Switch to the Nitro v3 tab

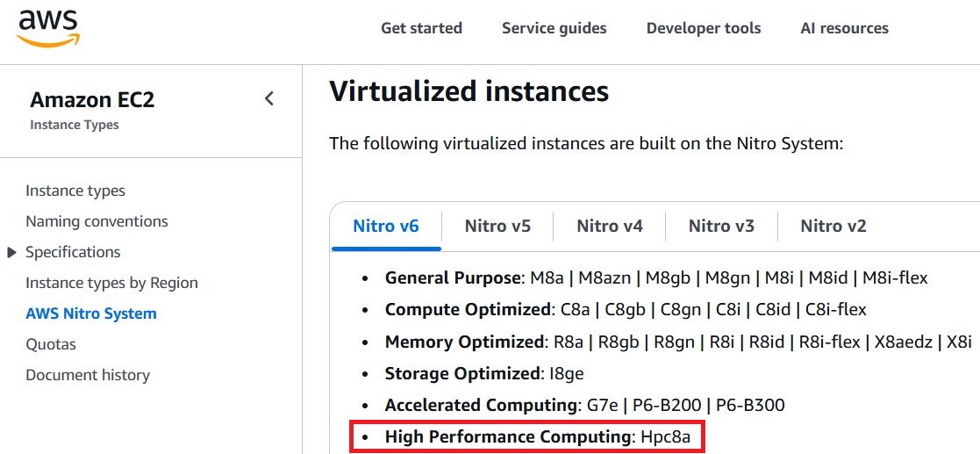[721, 226]
